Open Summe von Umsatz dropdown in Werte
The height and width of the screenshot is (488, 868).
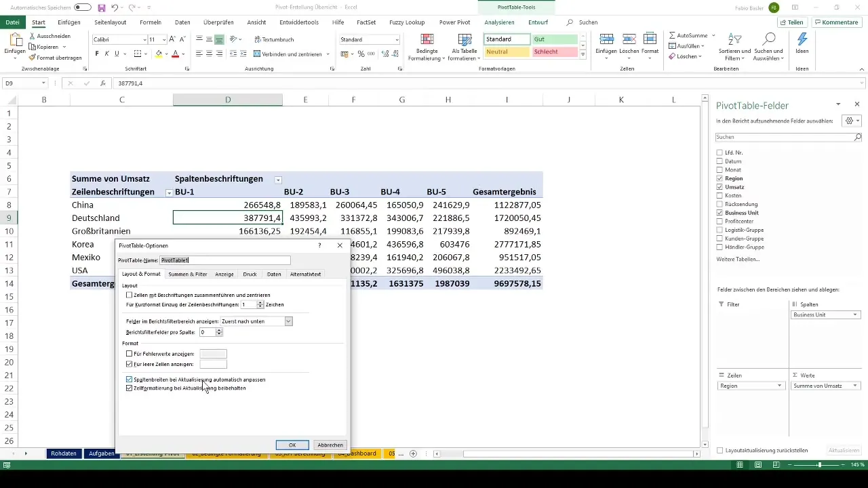855,386
